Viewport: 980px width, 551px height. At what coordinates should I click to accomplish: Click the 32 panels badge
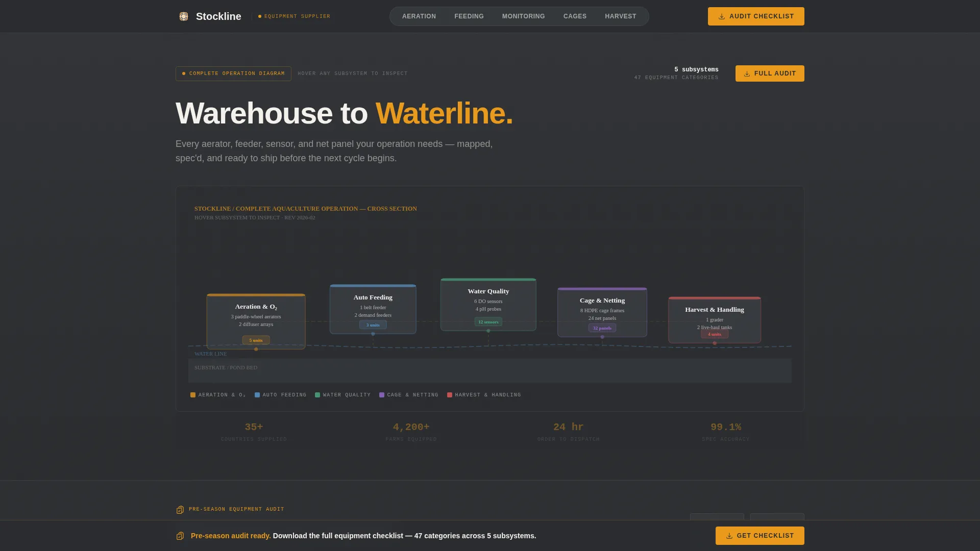(x=602, y=328)
